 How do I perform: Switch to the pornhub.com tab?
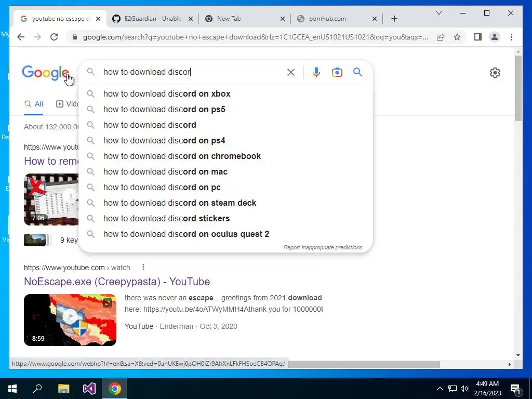[338, 19]
